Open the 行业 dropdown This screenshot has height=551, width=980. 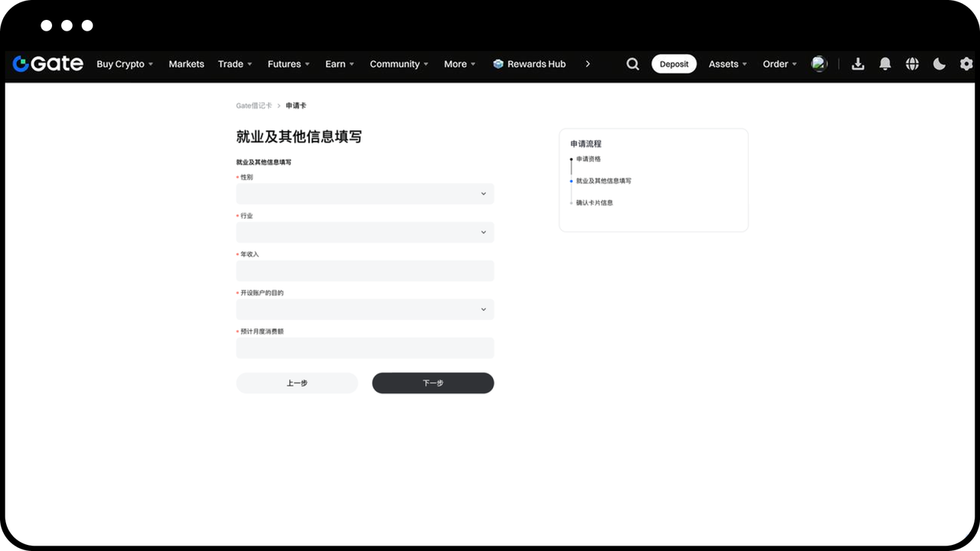[365, 232]
